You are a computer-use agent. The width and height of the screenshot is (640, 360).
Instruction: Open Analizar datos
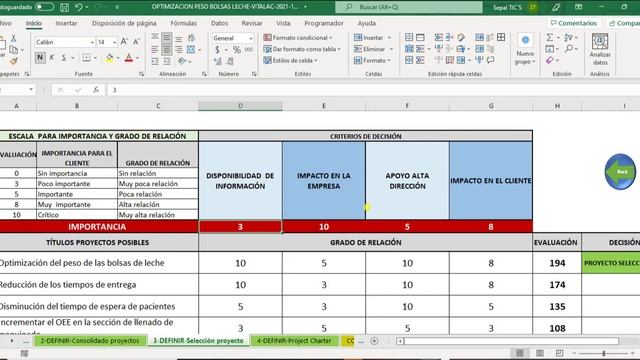[x=600, y=49]
